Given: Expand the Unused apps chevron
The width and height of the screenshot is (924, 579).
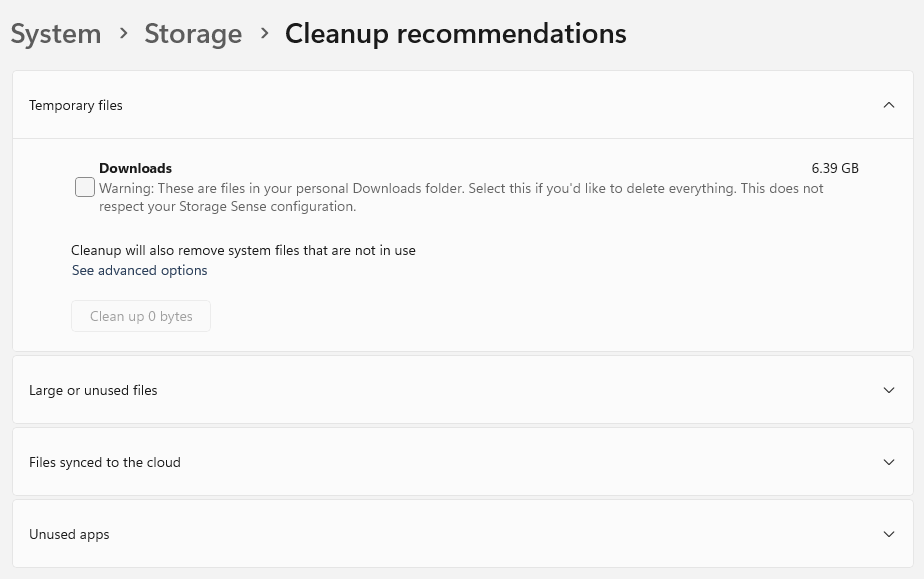Looking at the screenshot, I should tap(889, 534).
